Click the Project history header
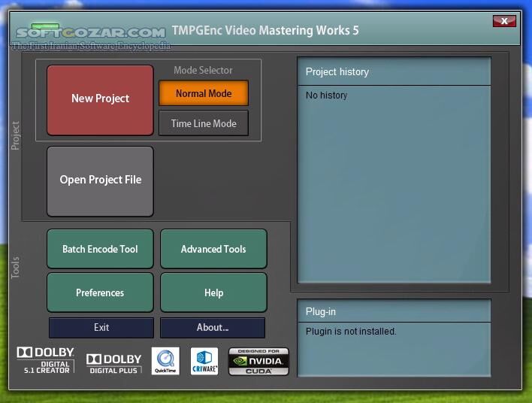Screen dimensions: 532x403 (394, 71)
